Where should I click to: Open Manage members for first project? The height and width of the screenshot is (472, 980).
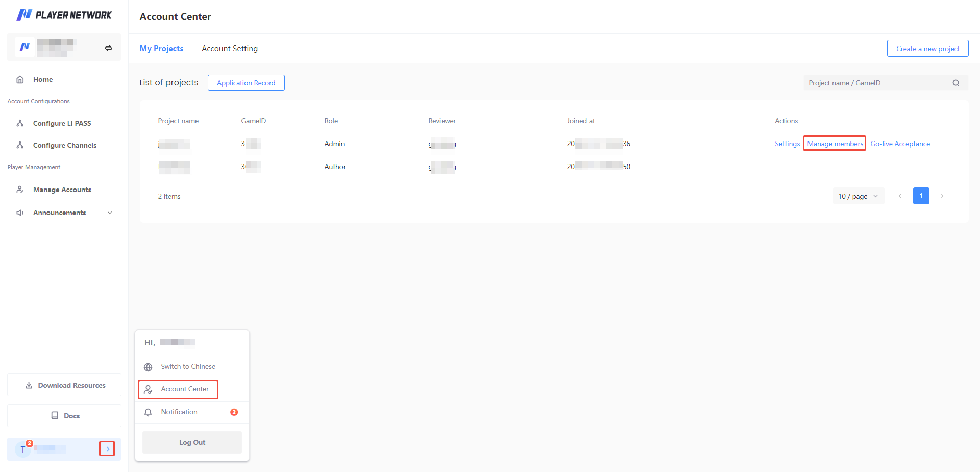pos(835,144)
